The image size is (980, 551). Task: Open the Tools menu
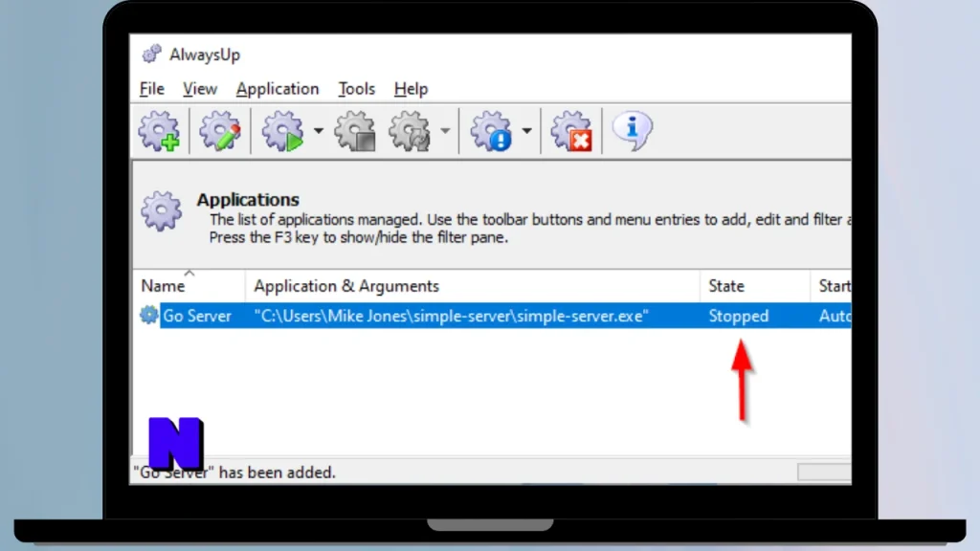[x=356, y=89]
